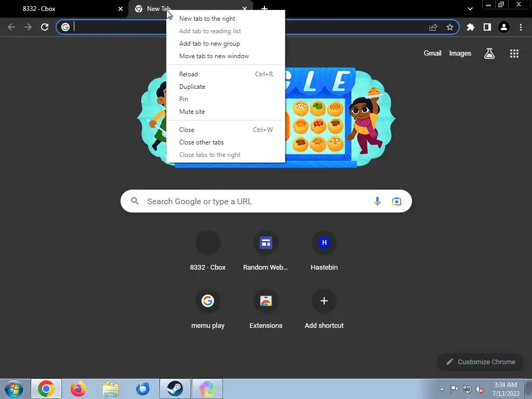This screenshot has height=399, width=532.
Task: Expand the tab search chevron
Action: (470, 9)
